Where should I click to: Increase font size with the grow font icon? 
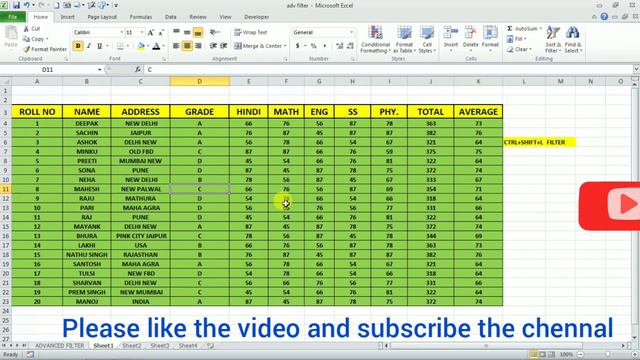point(151,32)
